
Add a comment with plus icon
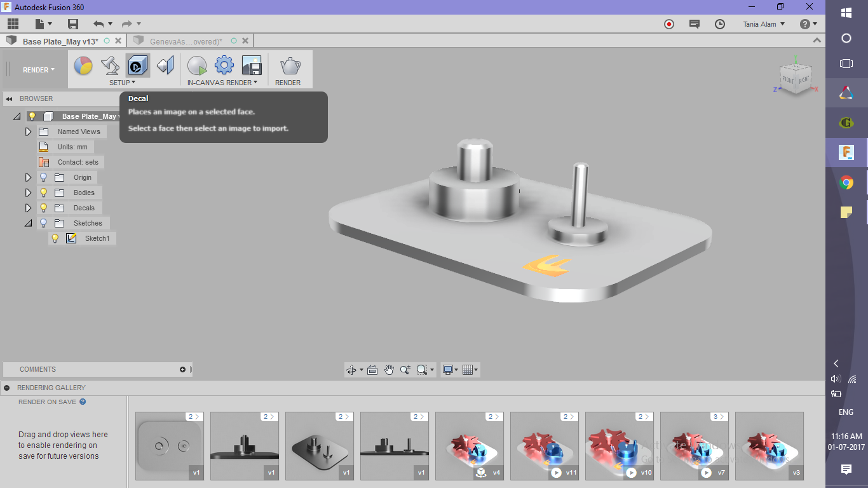coord(183,370)
